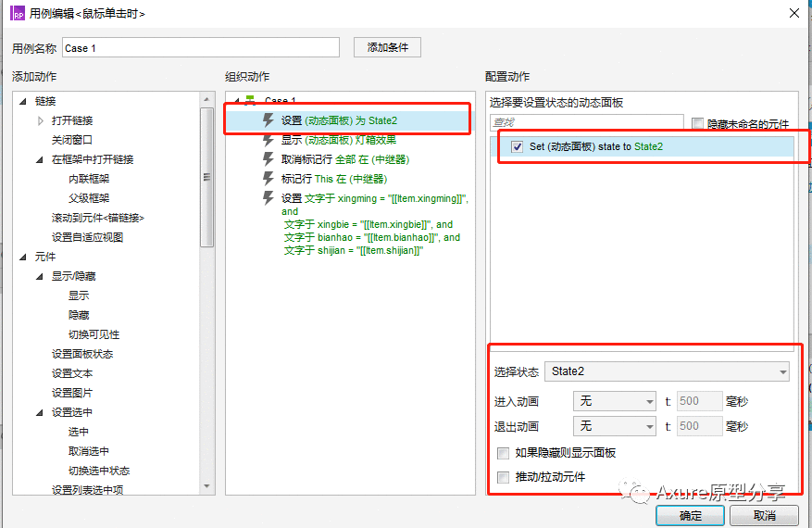This screenshot has height=528, width=812.
Task: Click lightning icon of 标记行 This action
Action: click(268, 179)
